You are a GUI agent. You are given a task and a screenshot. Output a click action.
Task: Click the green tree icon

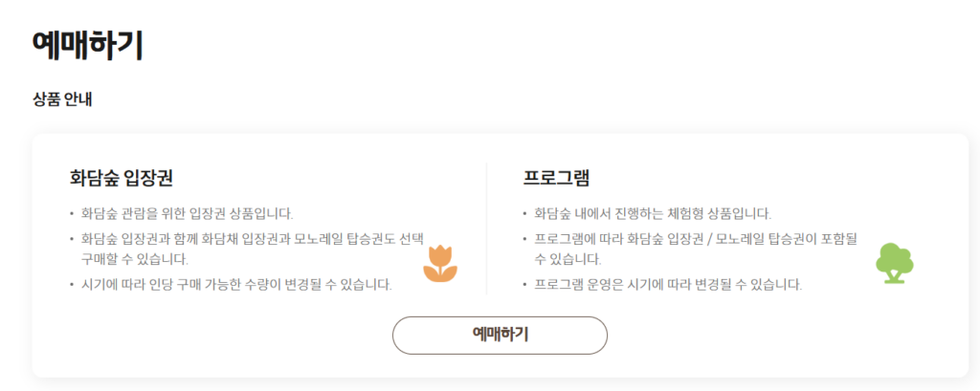pyautogui.click(x=894, y=263)
